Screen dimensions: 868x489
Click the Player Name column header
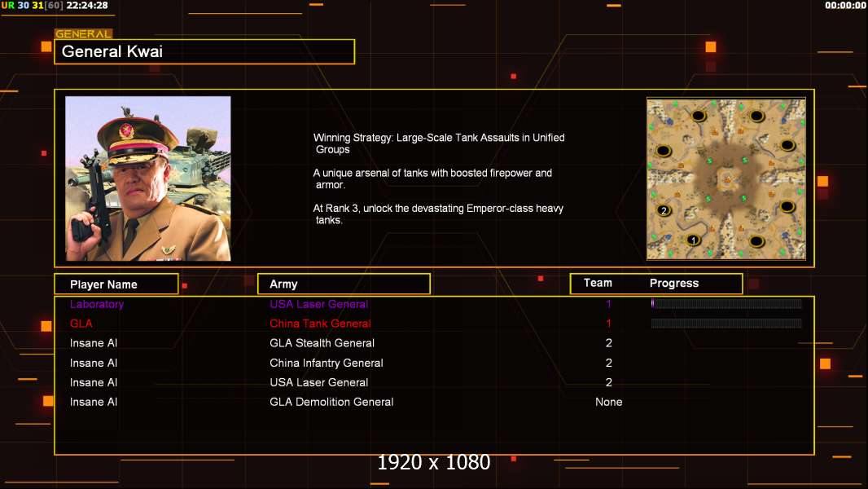click(116, 284)
